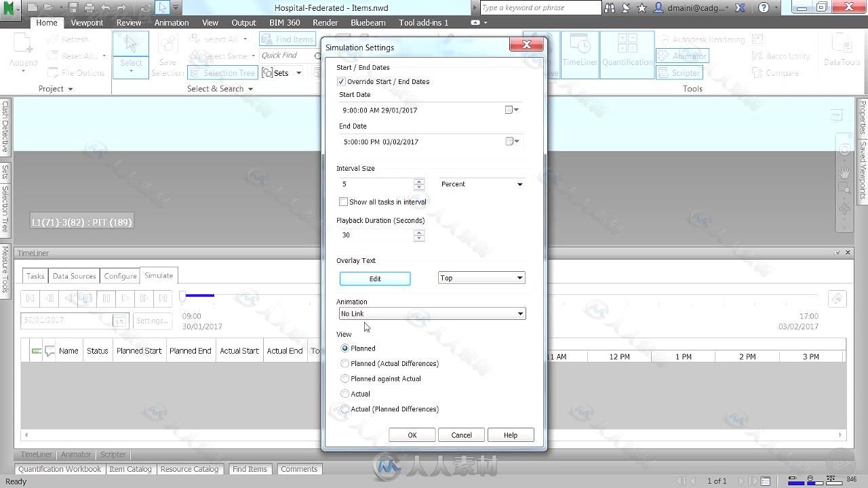Screen dimensions: 868x488
Task: Expand the Project panel arrow
Action: pyautogui.click(x=70, y=89)
